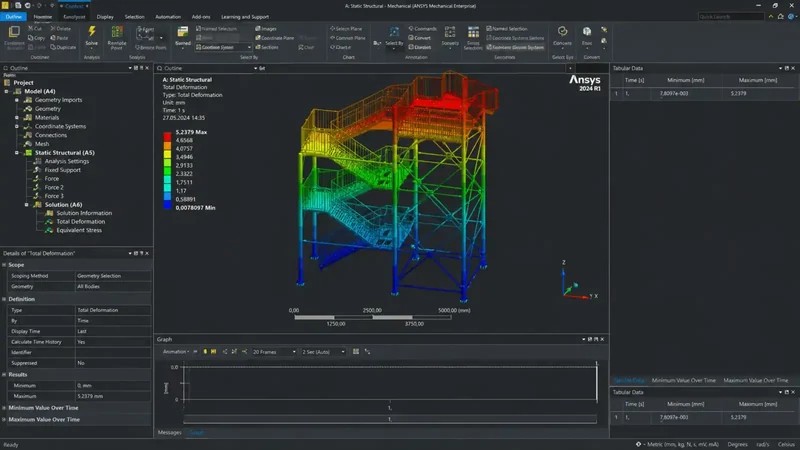Open the 20 Frames dropdown
The width and height of the screenshot is (800, 450).
point(274,352)
